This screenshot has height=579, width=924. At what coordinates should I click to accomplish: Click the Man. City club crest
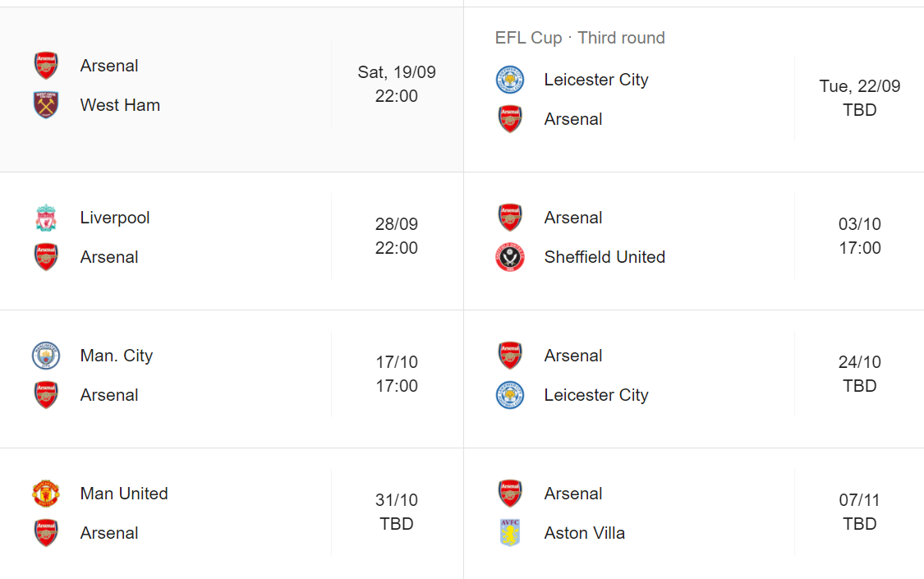click(x=46, y=356)
